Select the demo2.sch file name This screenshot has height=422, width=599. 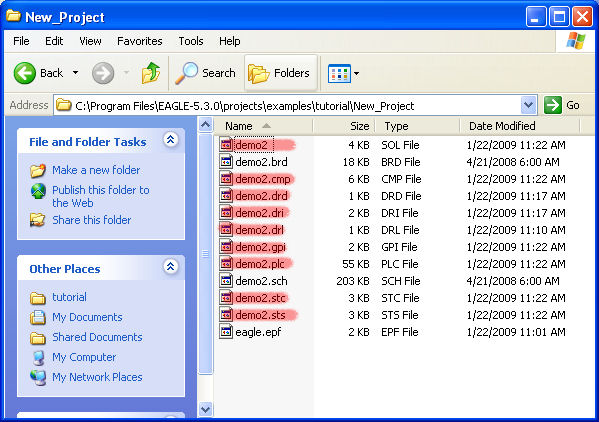click(x=261, y=281)
